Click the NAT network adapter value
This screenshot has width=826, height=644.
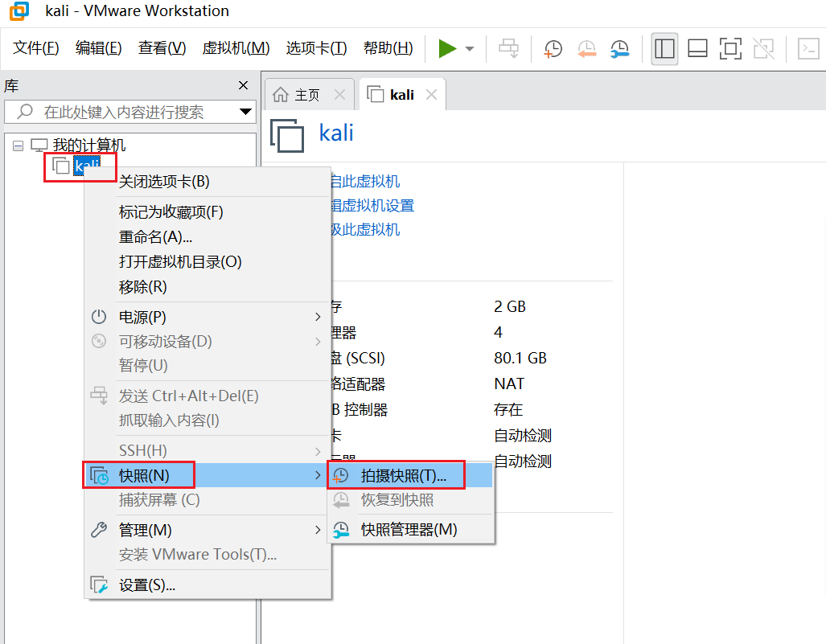pyautogui.click(x=509, y=384)
